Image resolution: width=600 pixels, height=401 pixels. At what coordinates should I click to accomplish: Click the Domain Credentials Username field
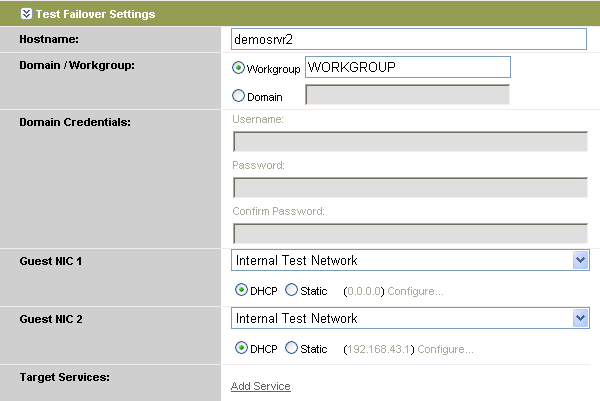pyautogui.click(x=408, y=141)
